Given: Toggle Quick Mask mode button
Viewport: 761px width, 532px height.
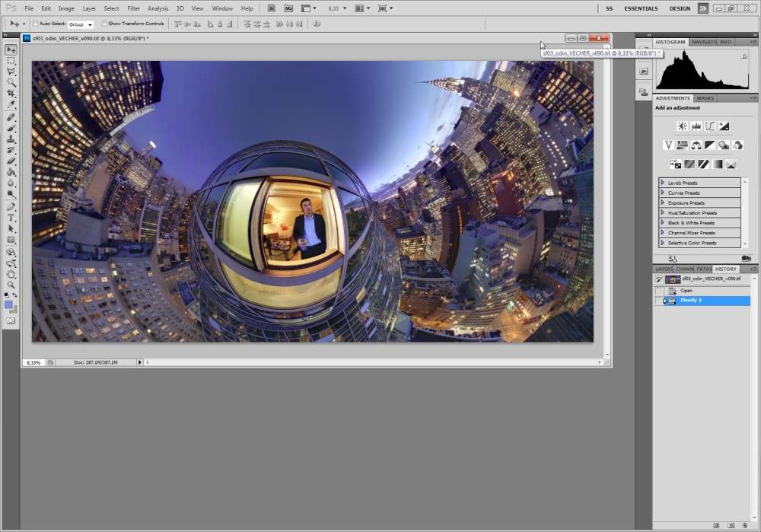Looking at the screenshot, I should 11,321.
